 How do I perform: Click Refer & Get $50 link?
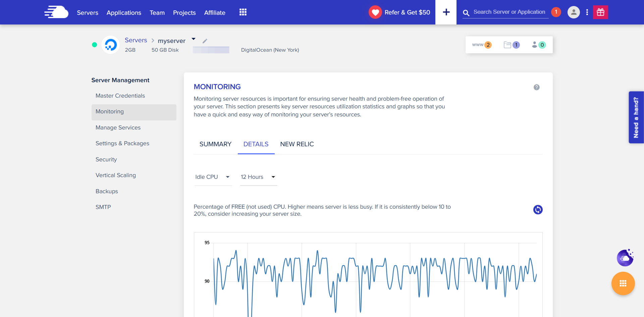tap(407, 12)
